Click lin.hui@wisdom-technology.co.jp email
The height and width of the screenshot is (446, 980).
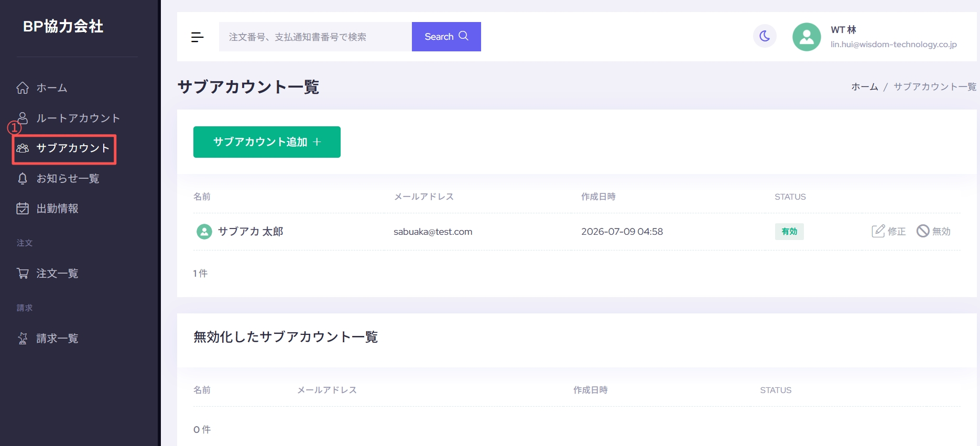click(894, 45)
